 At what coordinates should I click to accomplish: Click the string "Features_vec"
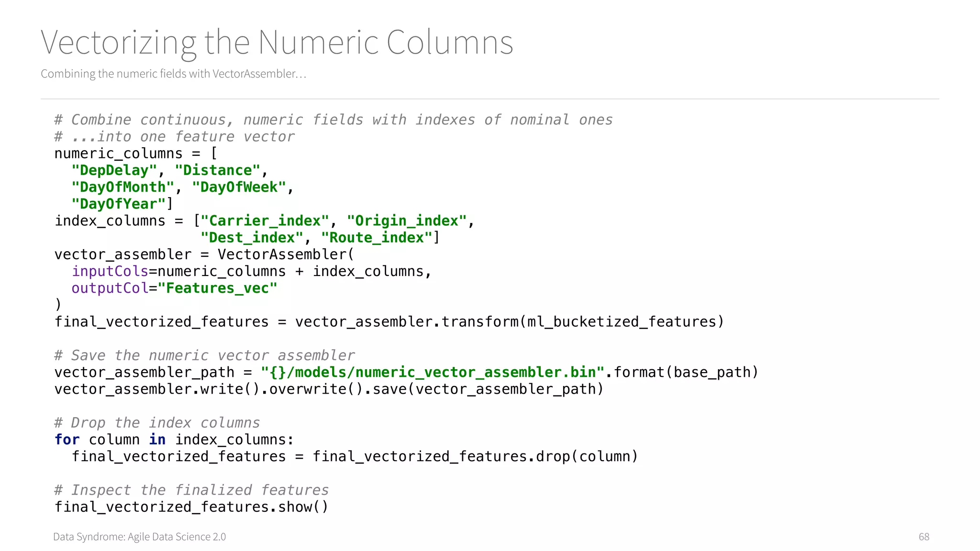tap(217, 288)
